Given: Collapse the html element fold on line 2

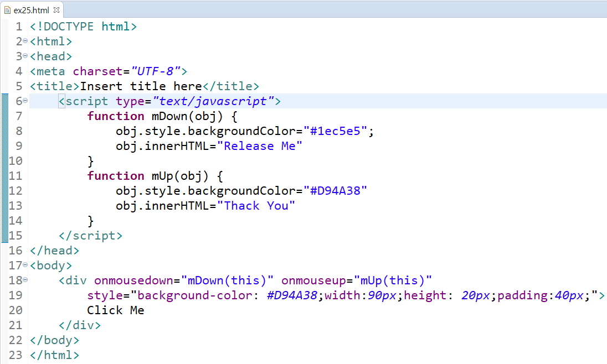Looking at the screenshot, I should click(x=25, y=40).
